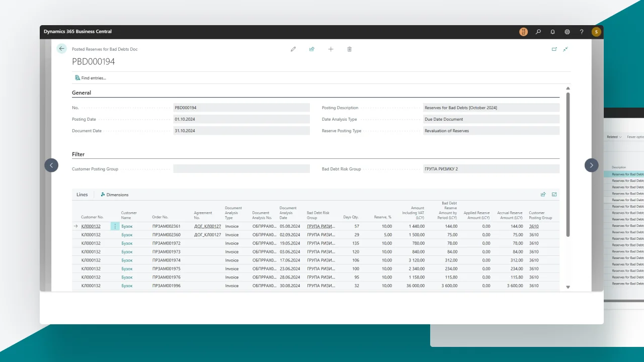Viewport: 644px width, 362px height.
Task: Switch to the Lines tab
Action: 82,195
